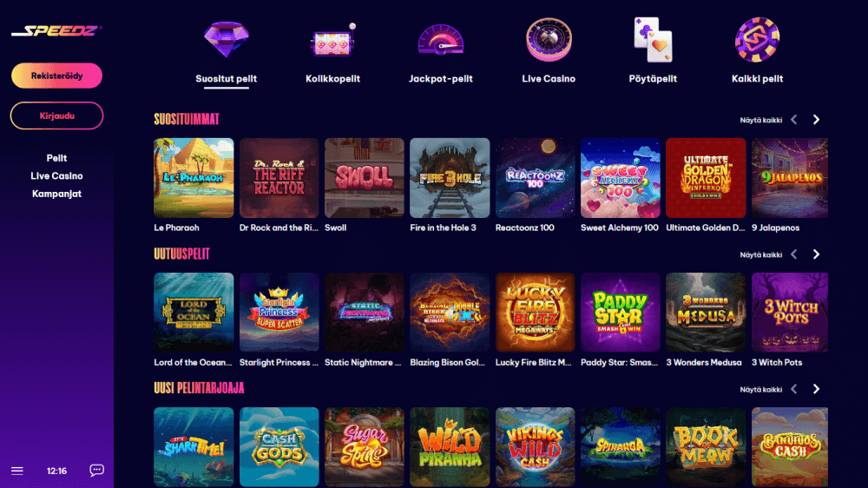Launch the Paddy Star game tile

620,313
